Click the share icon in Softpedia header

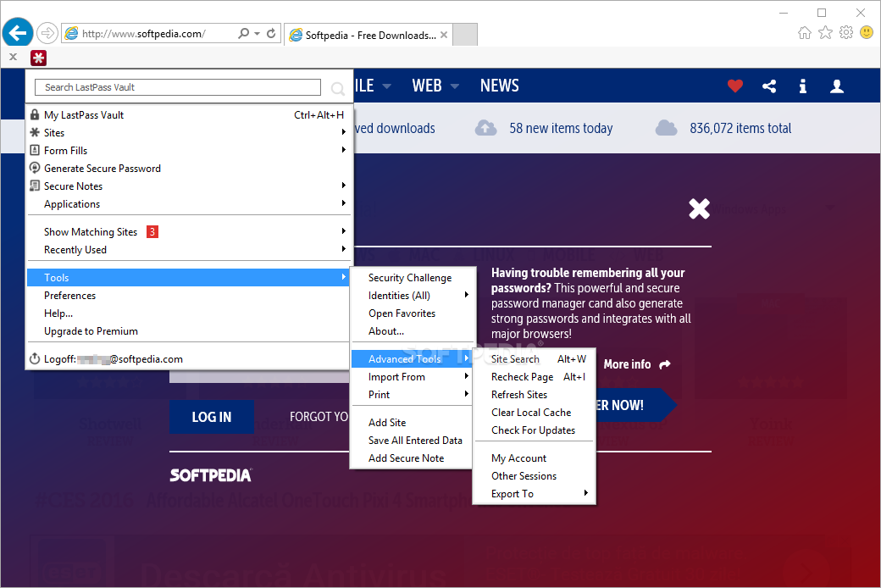point(769,86)
